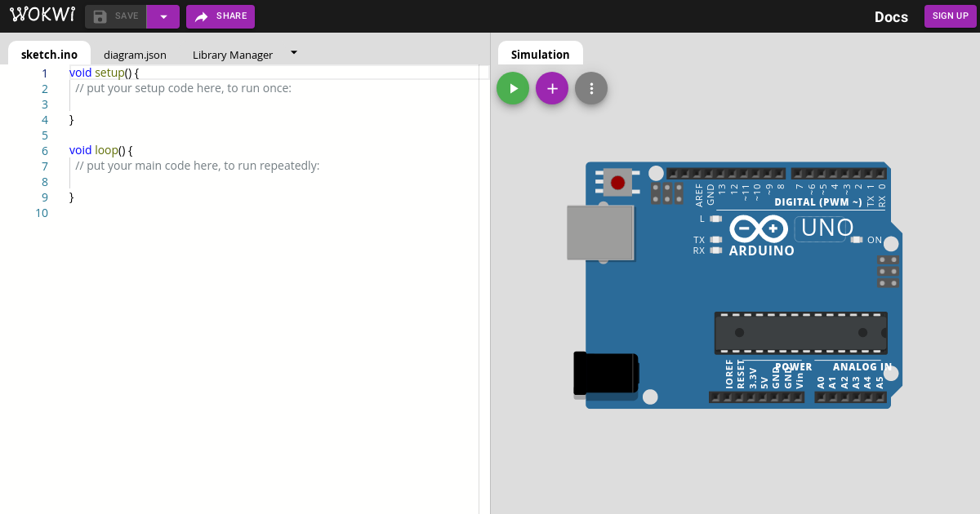Select the Arduino Uno board
The height and width of the screenshot is (514, 980).
pos(735,286)
